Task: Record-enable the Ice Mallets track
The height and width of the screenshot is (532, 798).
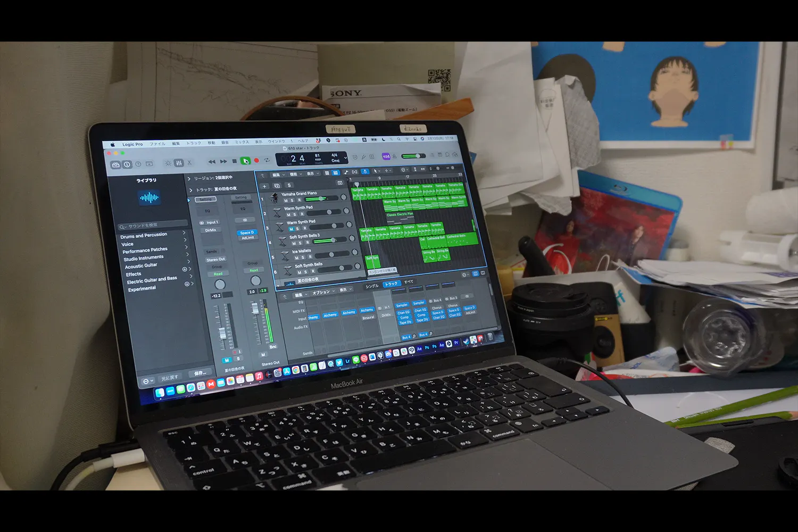Action: (x=310, y=257)
